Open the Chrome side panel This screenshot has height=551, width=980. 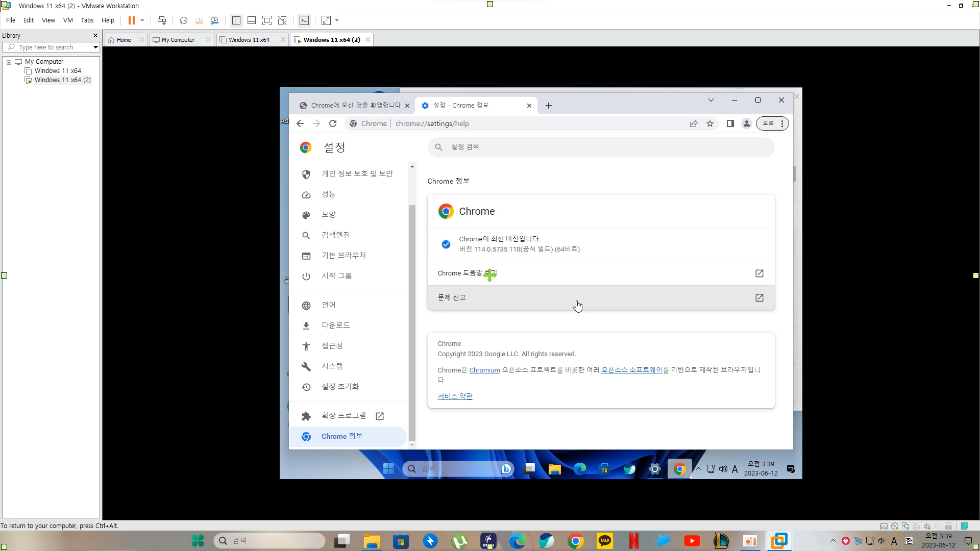[x=730, y=123]
